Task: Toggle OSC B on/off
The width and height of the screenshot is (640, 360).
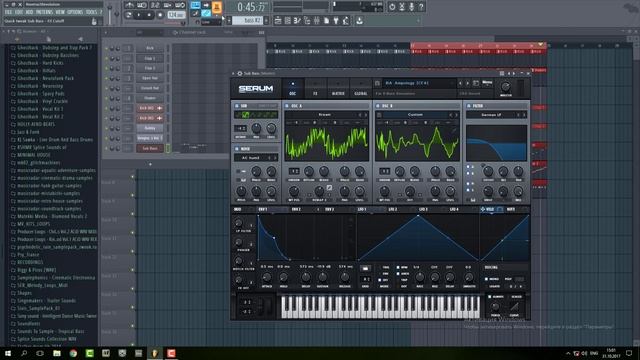Action: point(378,106)
